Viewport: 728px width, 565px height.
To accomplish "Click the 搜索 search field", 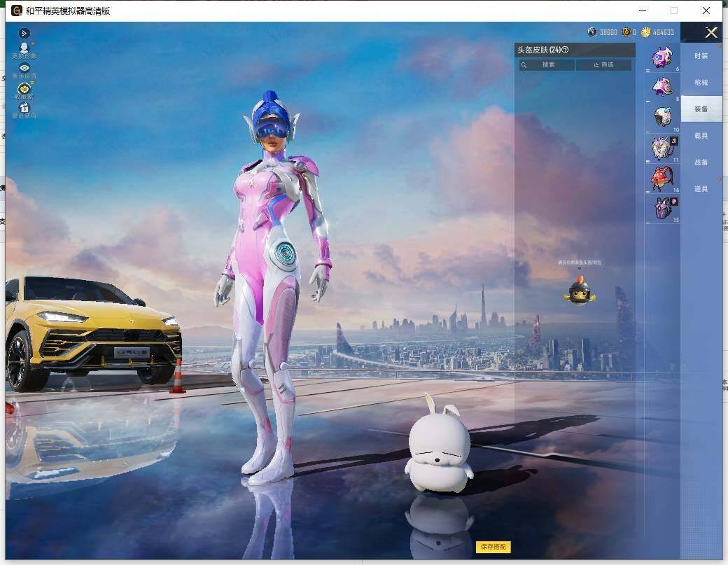I will tap(547, 65).
